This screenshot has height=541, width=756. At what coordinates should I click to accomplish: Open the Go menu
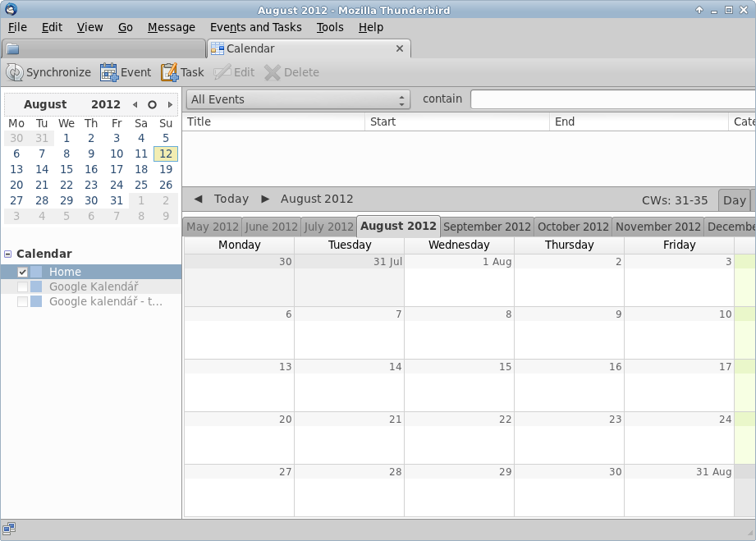click(x=126, y=27)
